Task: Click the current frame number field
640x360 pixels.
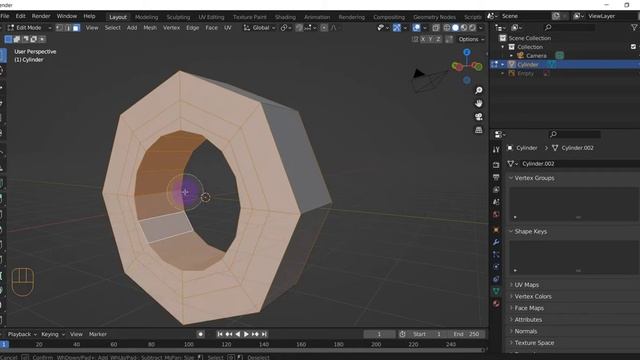Action: coord(379,334)
